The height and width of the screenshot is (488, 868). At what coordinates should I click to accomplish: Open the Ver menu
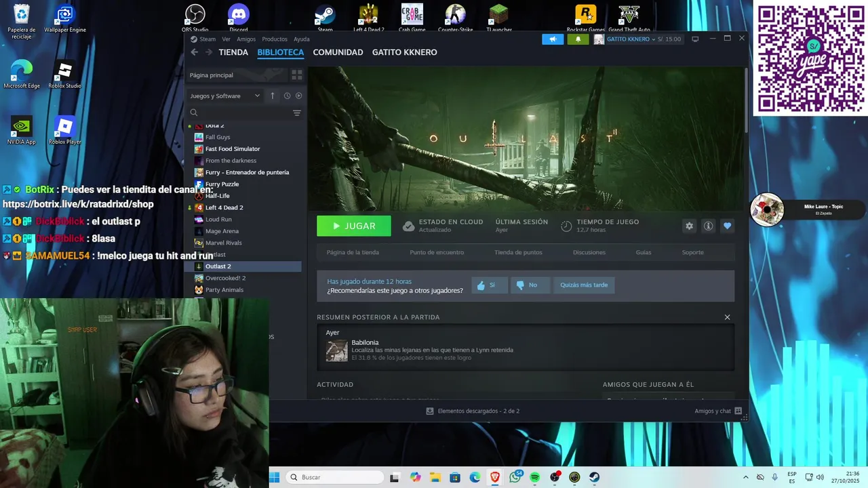226,39
